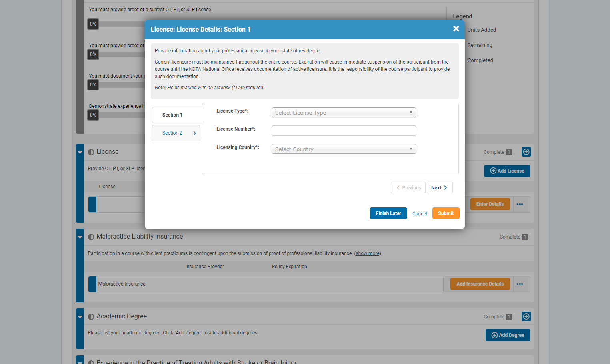This screenshot has width=610, height=364.
Task: Click the Policy Expiration column header
Action: 290,267
